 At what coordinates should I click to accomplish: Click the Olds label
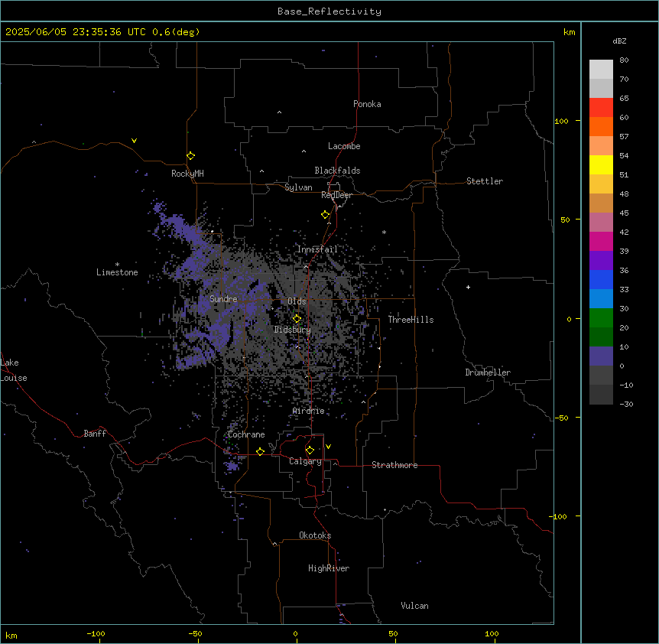[x=297, y=301]
